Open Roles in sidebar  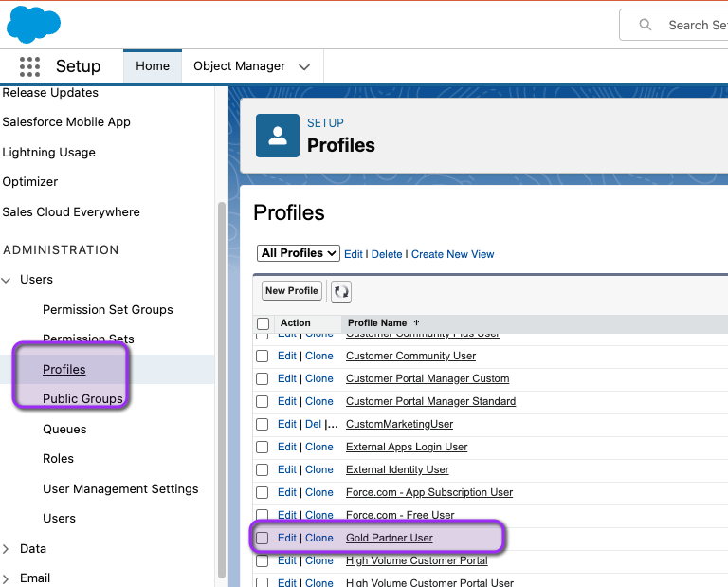click(58, 459)
